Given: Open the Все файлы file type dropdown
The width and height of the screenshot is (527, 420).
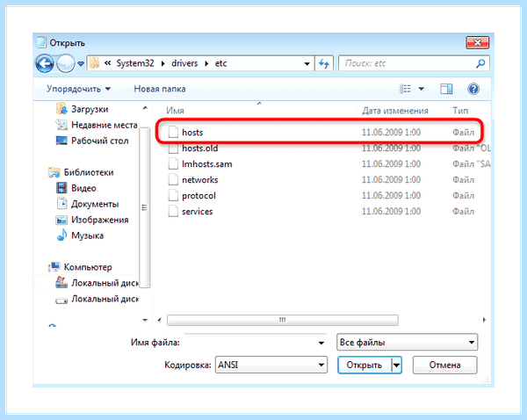Looking at the screenshot, I should tap(407, 343).
